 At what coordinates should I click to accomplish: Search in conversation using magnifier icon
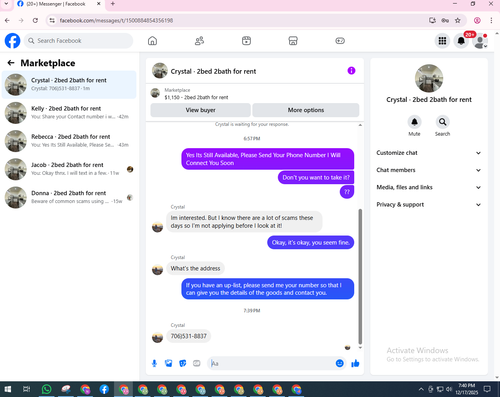point(442,122)
